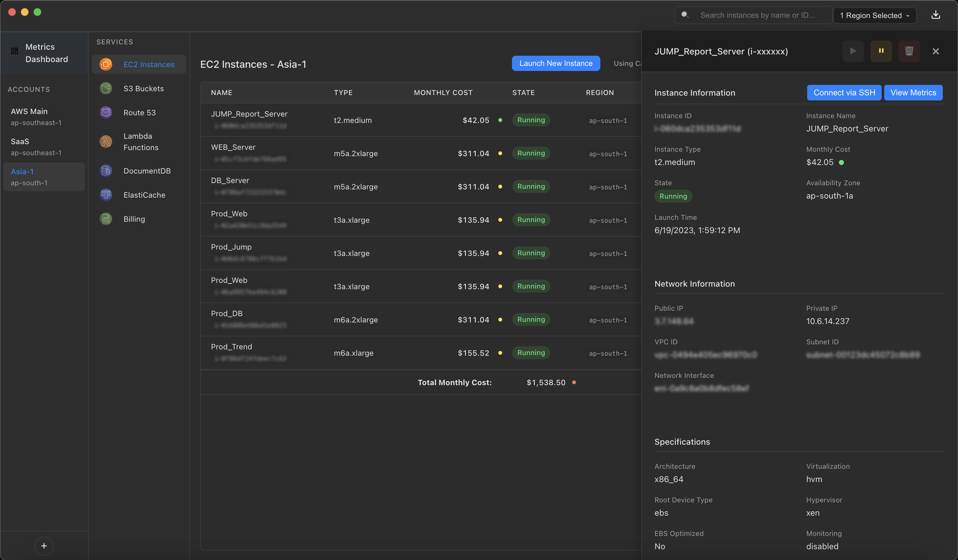Viewport: 958px width, 560px height.
Task: Open the ElastiCache service icon
Action: 106,195
